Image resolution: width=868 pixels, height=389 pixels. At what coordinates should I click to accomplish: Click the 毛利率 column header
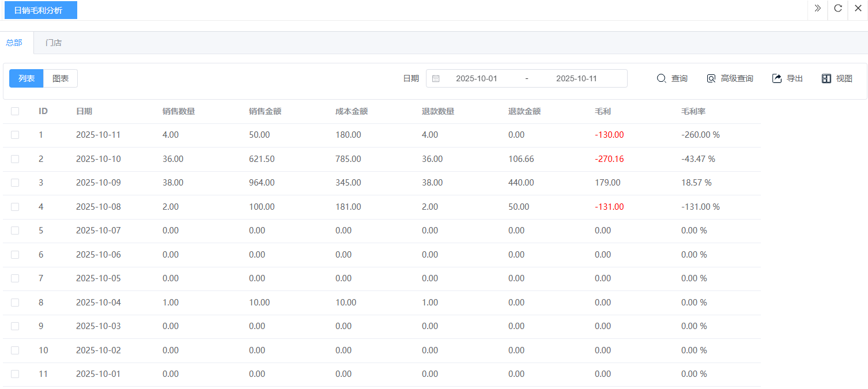(x=693, y=111)
